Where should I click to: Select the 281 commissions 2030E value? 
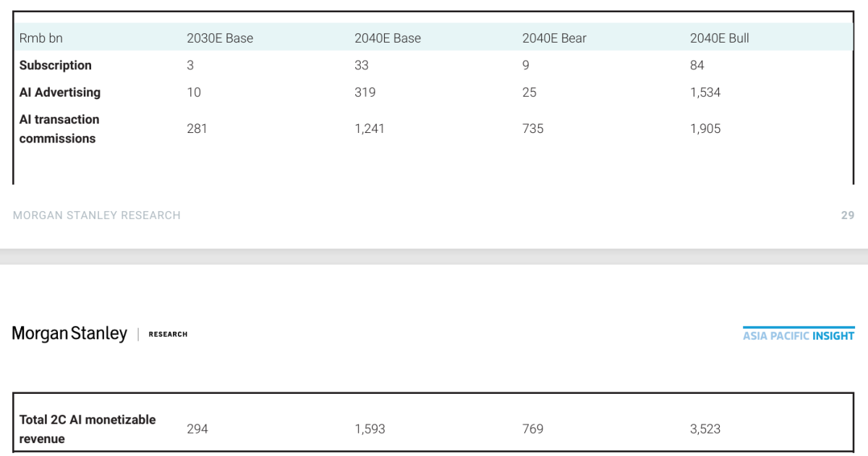pyautogui.click(x=197, y=129)
